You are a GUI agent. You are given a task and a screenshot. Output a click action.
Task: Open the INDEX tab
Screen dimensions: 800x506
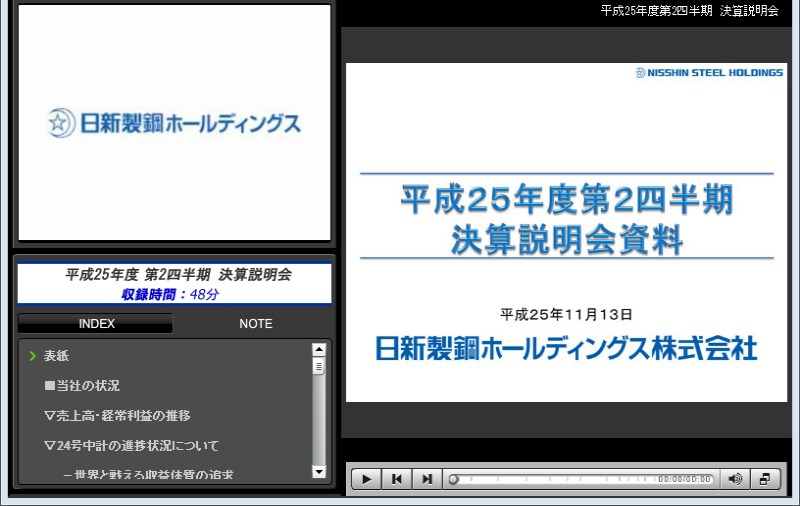pyautogui.click(x=96, y=324)
